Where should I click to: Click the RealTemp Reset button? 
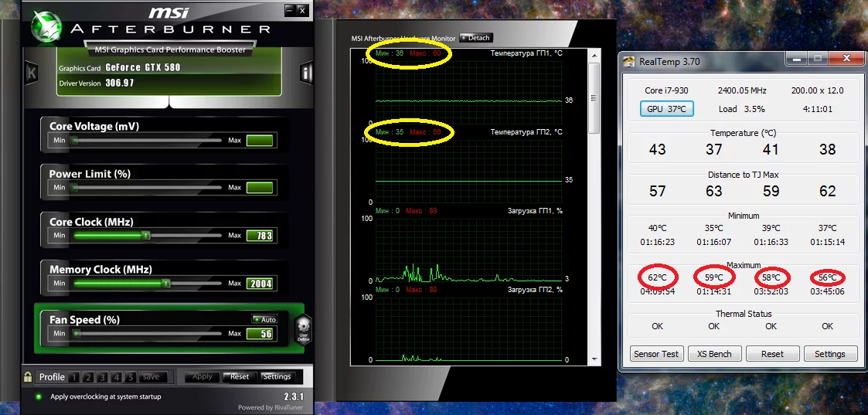pos(772,354)
